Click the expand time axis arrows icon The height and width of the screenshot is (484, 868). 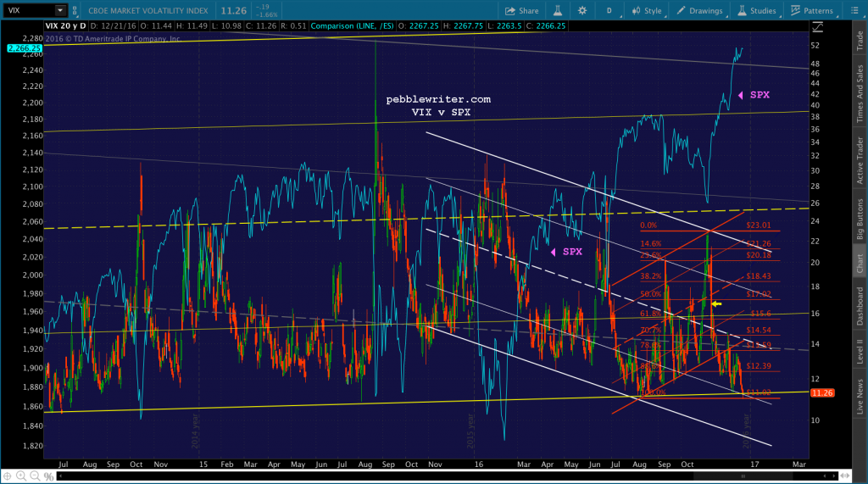tap(845, 476)
